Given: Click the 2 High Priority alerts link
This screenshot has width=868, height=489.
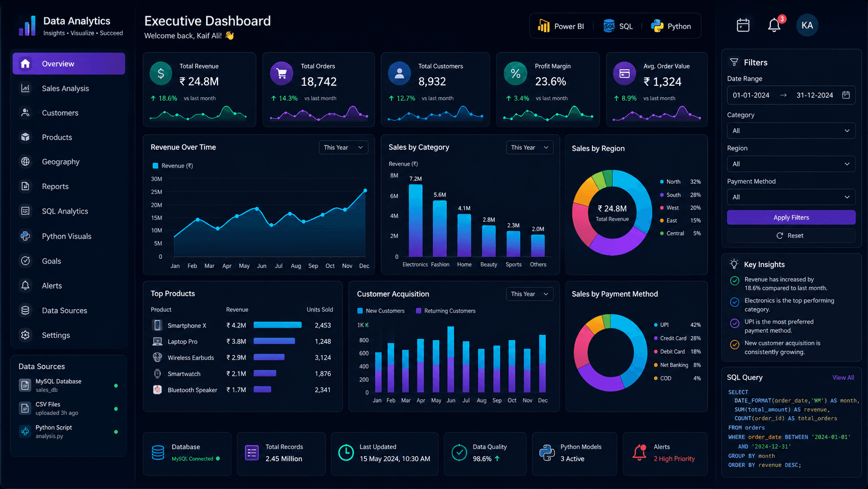Looking at the screenshot, I should [x=674, y=459].
